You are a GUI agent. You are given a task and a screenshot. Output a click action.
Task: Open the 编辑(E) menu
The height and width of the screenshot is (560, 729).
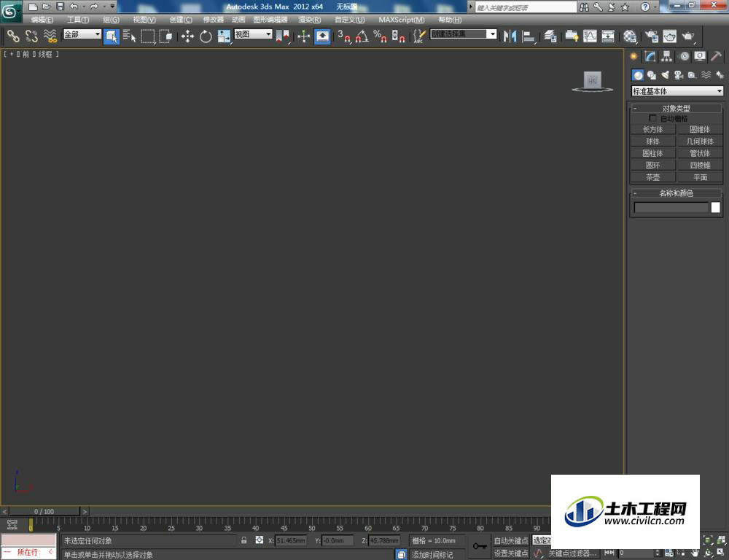point(42,20)
